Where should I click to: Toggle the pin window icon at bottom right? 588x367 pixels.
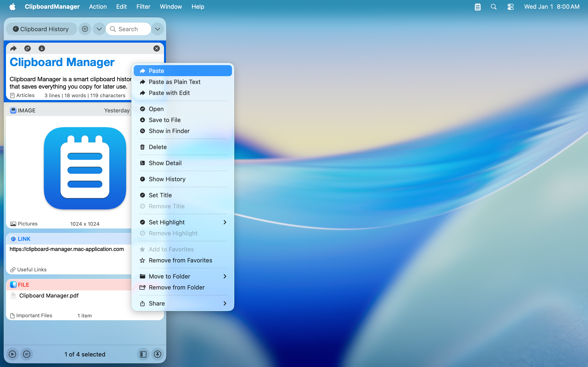157,354
